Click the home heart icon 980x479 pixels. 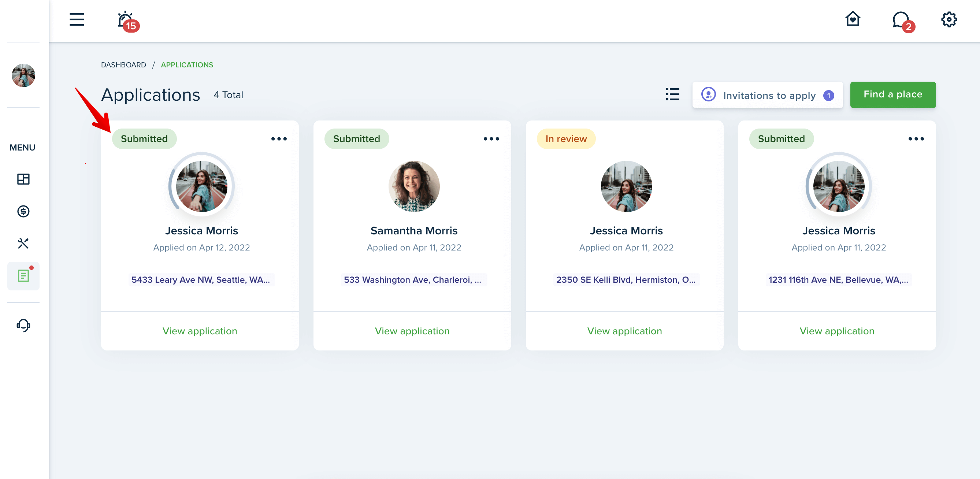pos(853,19)
